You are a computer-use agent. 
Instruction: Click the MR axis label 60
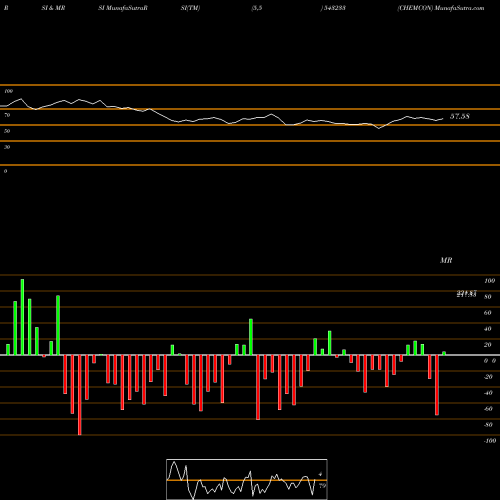click(x=488, y=313)
